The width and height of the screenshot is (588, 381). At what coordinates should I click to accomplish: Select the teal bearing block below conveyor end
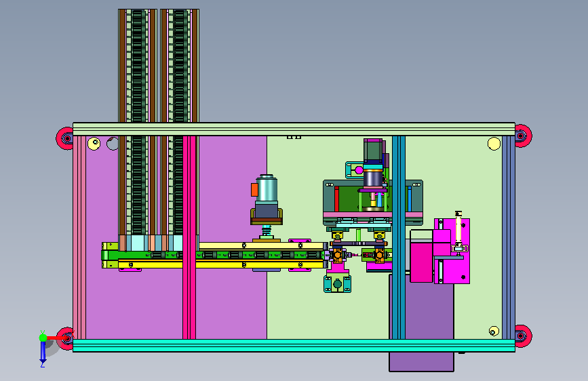pos(337,283)
